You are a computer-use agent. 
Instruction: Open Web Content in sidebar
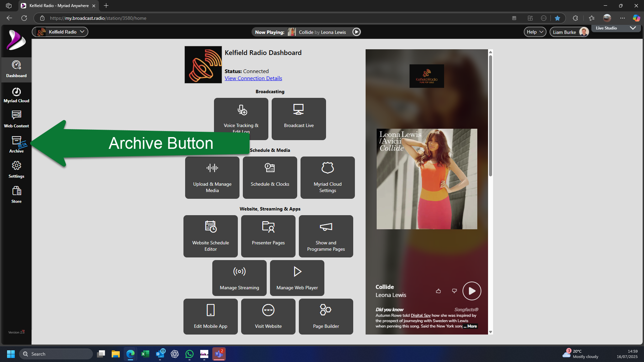pyautogui.click(x=16, y=120)
